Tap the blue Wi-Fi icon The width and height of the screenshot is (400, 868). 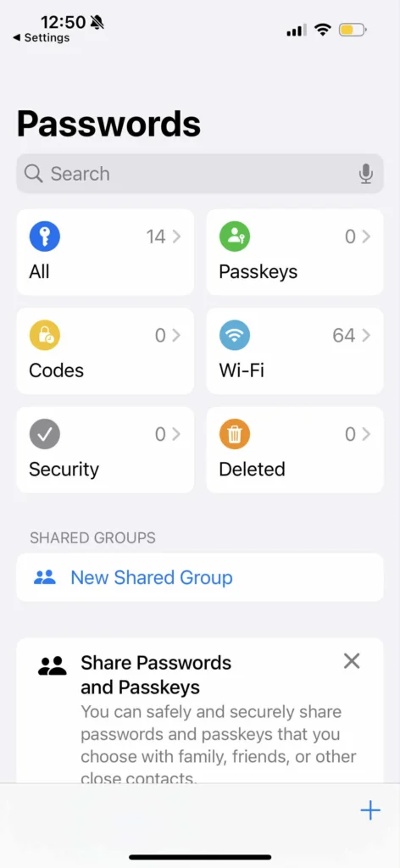pos(235,336)
